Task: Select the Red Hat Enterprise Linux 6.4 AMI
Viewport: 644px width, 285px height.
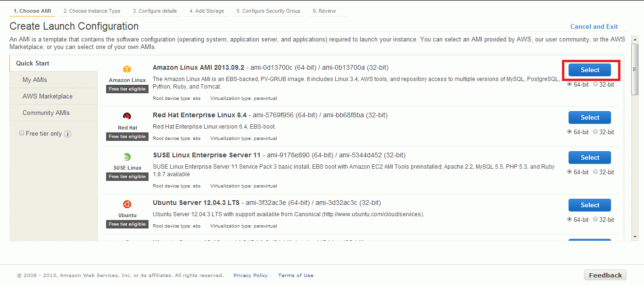Action: tap(590, 117)
